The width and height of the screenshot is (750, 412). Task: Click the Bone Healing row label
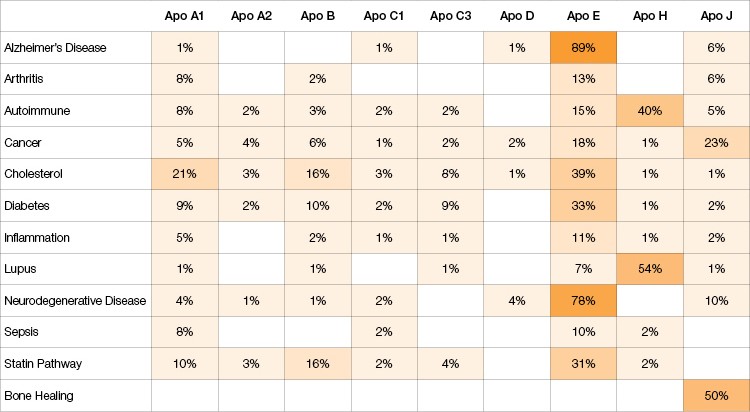pyautogui.click(x=35, y=396)
